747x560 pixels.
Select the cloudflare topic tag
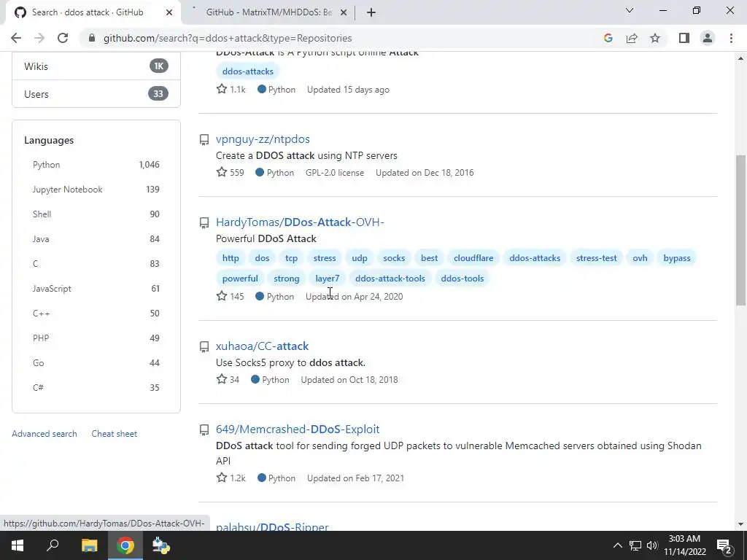(x=473, y=258)
